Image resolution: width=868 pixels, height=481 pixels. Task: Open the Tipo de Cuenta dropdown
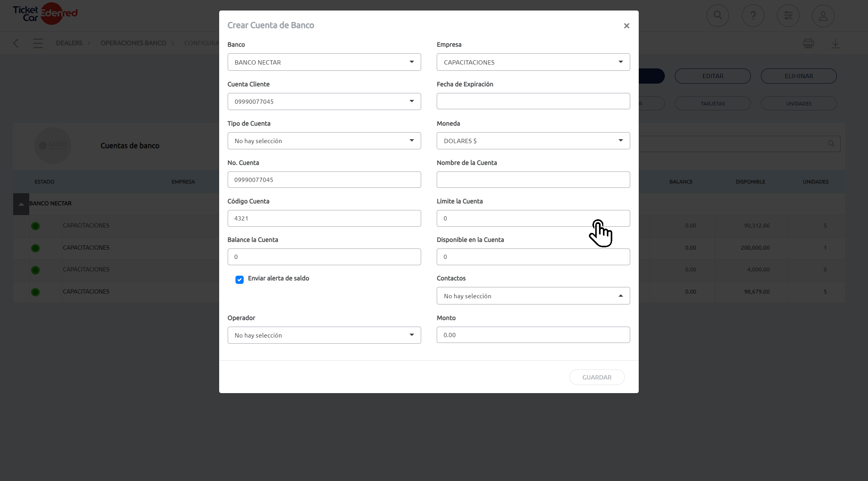[324, 141]
